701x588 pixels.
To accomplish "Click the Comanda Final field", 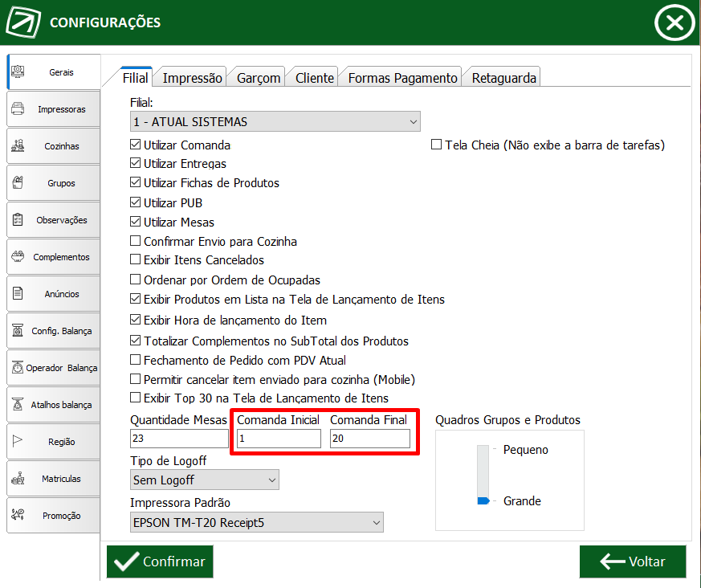I will pos(369,439).
